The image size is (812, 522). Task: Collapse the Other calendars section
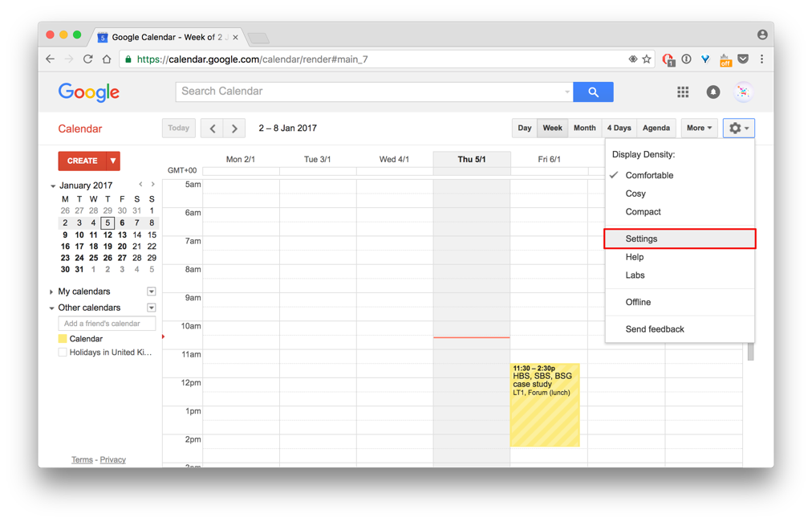(x=51, y=308)
